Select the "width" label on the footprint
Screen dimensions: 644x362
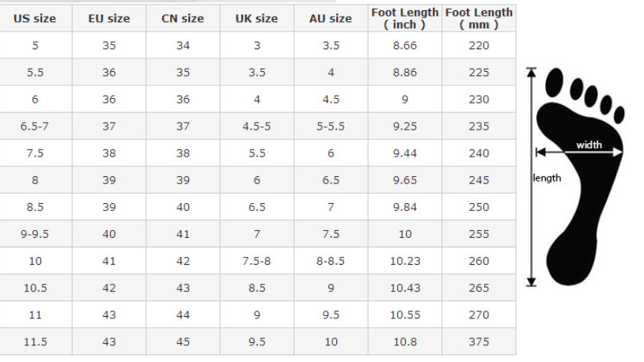click(x=589, y=145)
